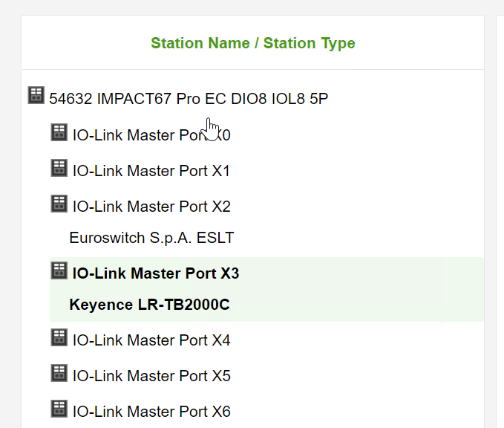The width and height of the screenshot is (504, 428).
Task: Select IO-Link Master Port X4
Action: tap(151, 340)
